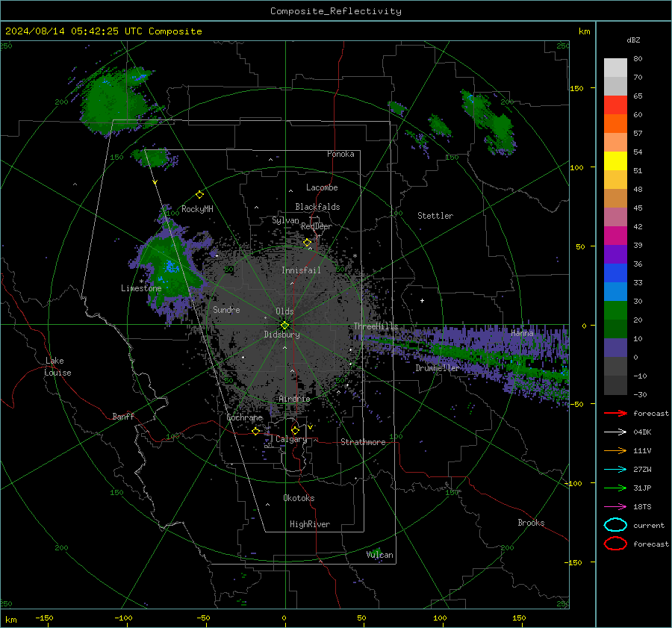Click the red forecast ellipse icon
The height and width of the screenshot is (628, 672).
[x=615, y=544]
